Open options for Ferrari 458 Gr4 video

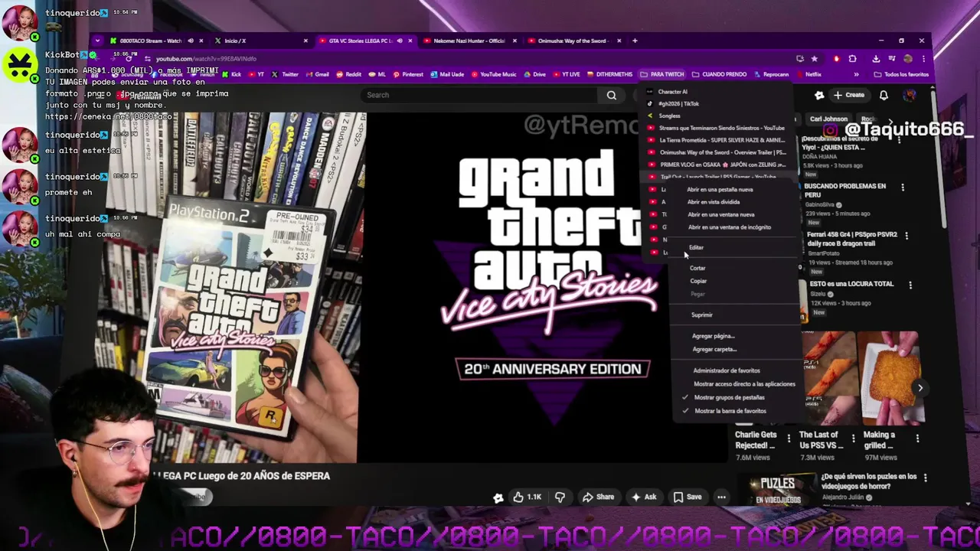[x=906, y=236]
